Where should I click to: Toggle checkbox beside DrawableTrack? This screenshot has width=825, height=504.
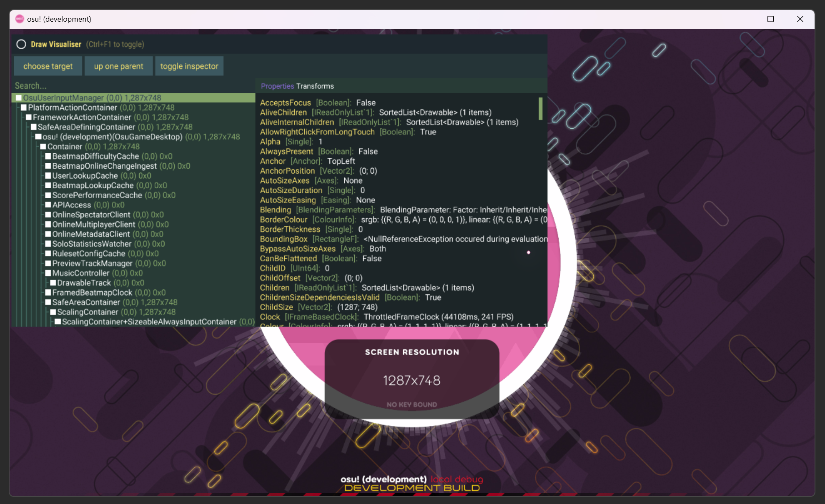[x=53, y=282]
